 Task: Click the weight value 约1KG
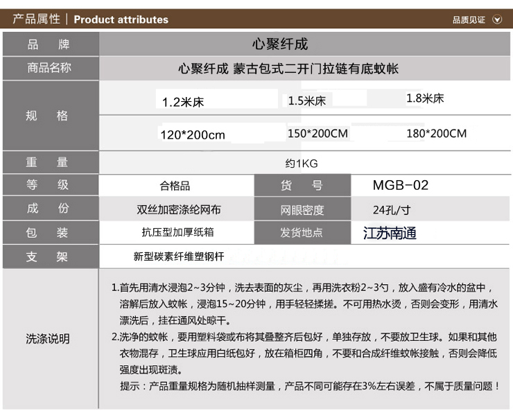point(302,164)
